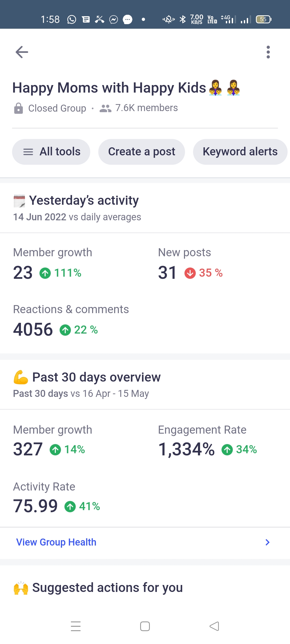The width and height of the screenshot is (290, 644).
Task: Tap the hamburger icon in All tools
Action: click(x=28, y=152)
